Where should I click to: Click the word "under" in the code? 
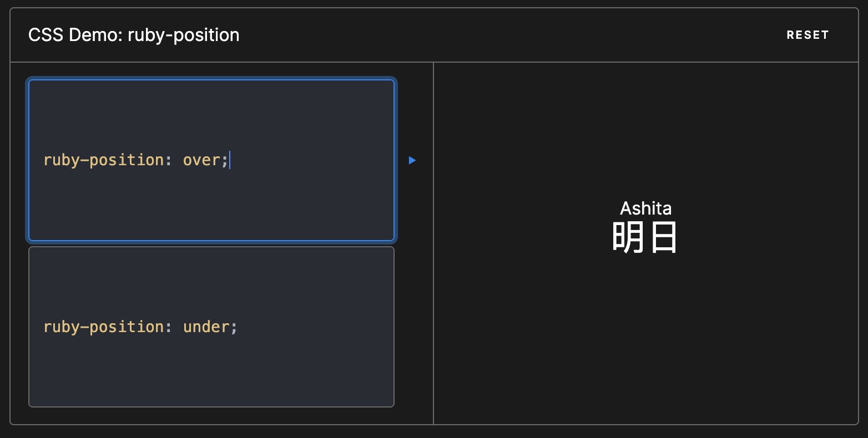pyautogui.click(x=206, y=327)
